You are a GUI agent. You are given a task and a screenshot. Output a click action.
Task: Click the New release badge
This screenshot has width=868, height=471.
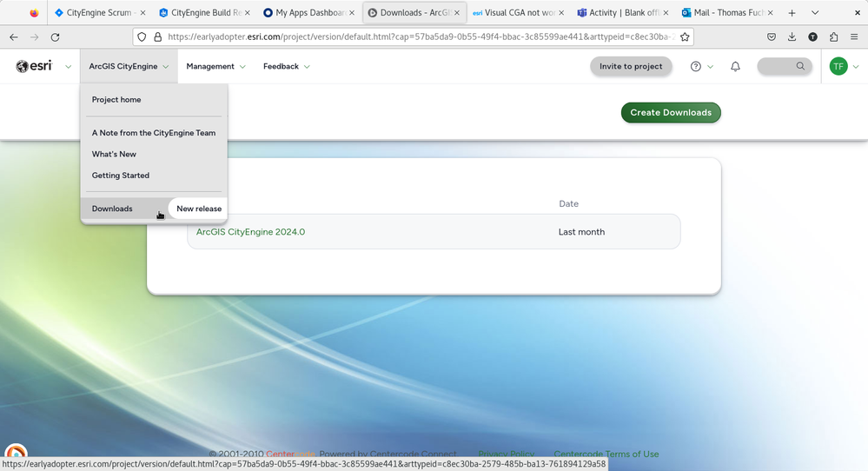point(199,209)
